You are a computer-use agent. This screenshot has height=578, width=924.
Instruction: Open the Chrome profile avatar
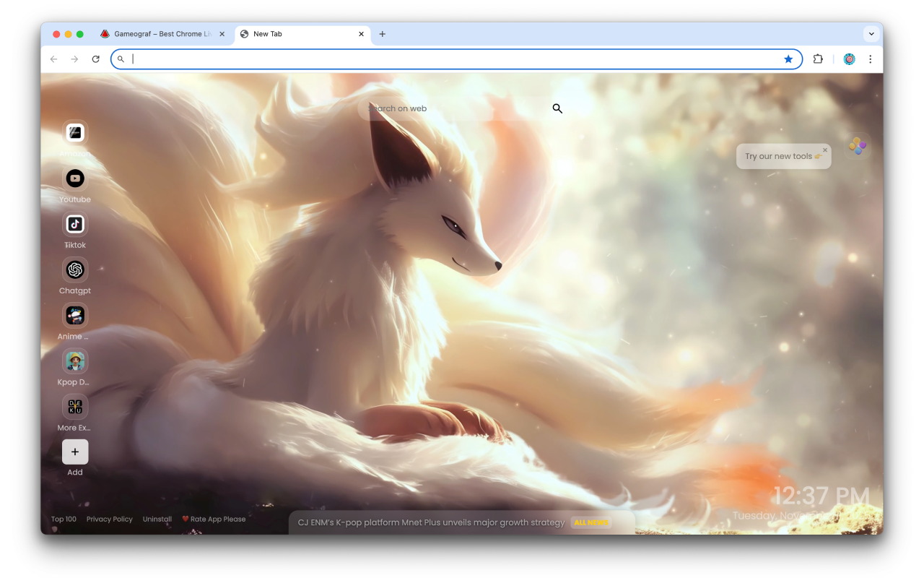point(849,59)
